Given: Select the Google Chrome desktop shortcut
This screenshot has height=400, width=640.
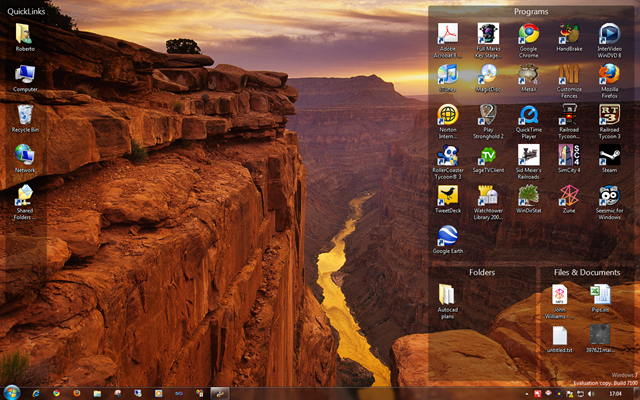Looking at the screenshot, I should [x=529, y=34].
